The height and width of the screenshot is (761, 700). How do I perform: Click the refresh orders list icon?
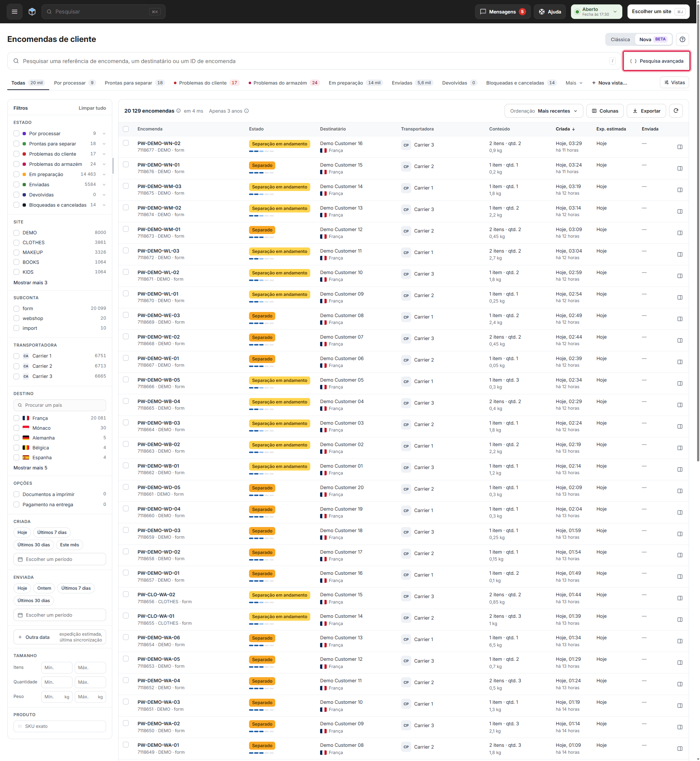tap(676, 111)
